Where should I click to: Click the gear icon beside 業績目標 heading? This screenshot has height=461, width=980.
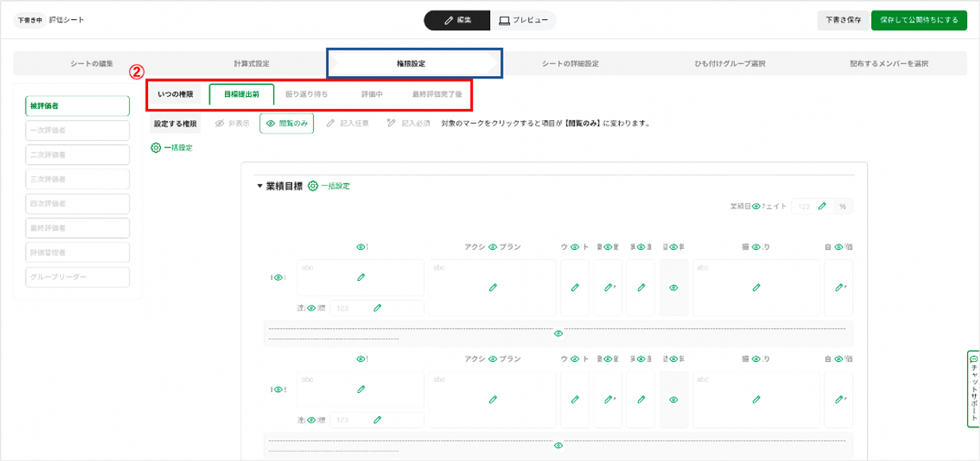tap(313, 186)
